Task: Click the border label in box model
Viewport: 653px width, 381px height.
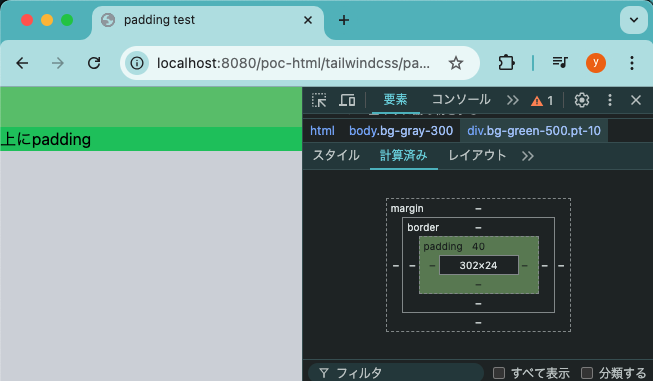Action: 423,227
